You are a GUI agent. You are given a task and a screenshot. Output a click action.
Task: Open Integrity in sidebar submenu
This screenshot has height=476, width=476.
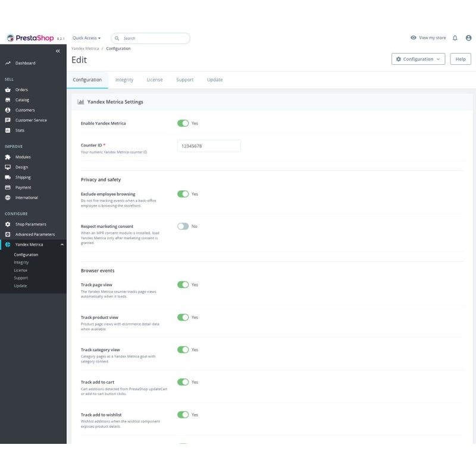click(x=21, y=262)
